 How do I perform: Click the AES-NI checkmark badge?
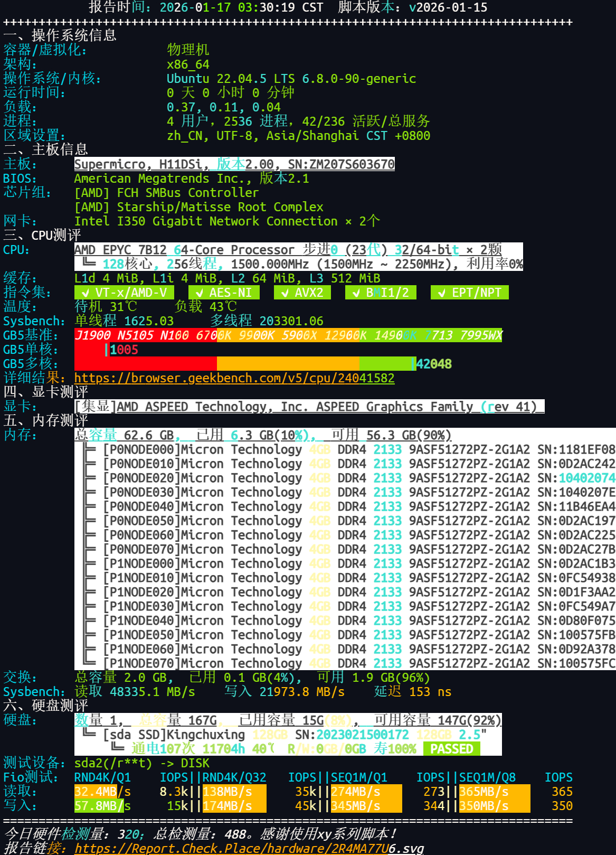point(224,293)
